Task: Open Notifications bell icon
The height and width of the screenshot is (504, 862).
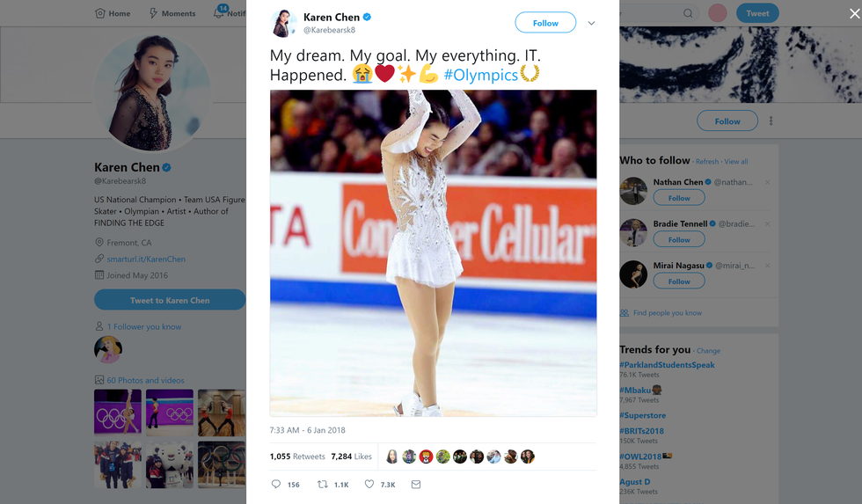Action: tap(220, 13)
